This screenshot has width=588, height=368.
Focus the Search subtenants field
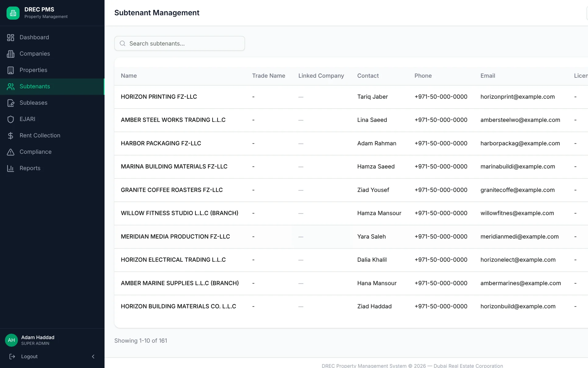click(179, 44)
